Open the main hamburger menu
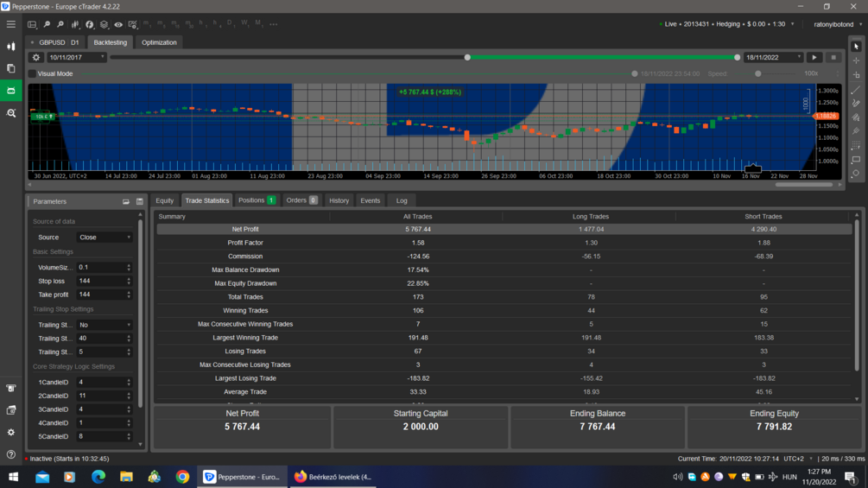The width and height of the screenshot is (868, 488). [11, 24]
